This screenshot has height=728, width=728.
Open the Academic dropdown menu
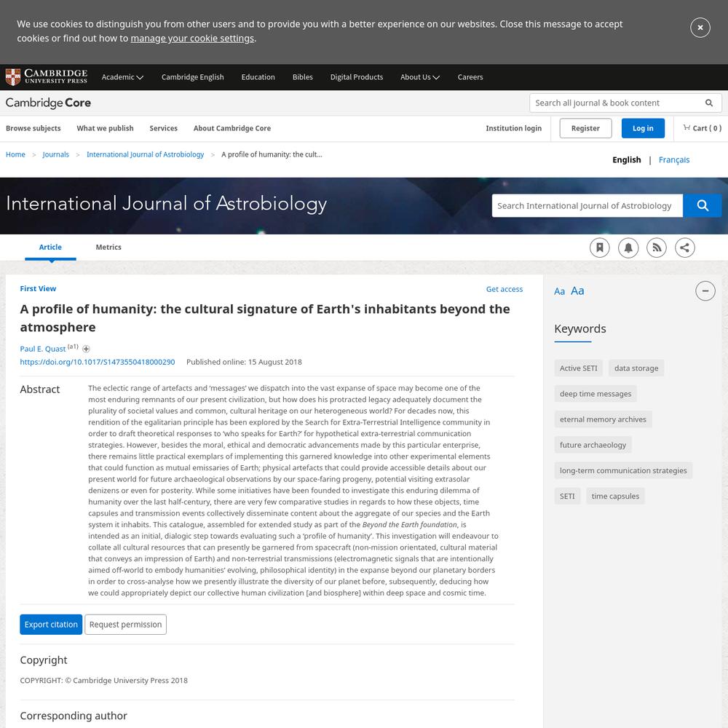(122, 77)
